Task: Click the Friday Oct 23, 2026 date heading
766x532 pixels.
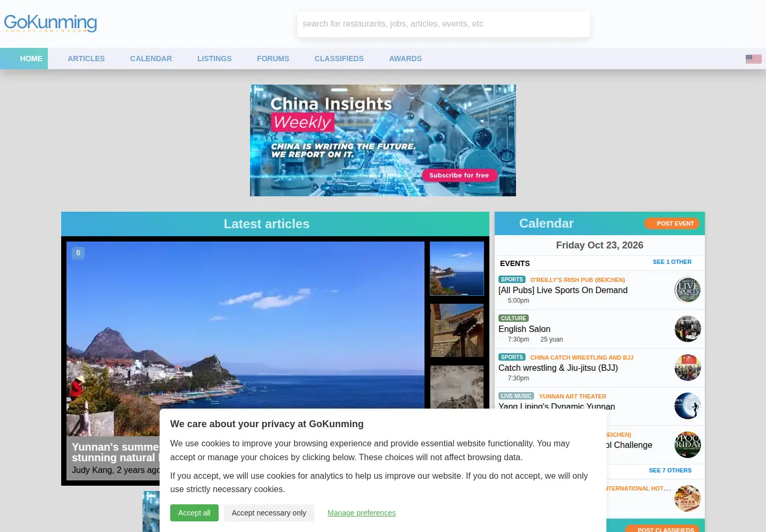Action: click(x=600, y=245)
